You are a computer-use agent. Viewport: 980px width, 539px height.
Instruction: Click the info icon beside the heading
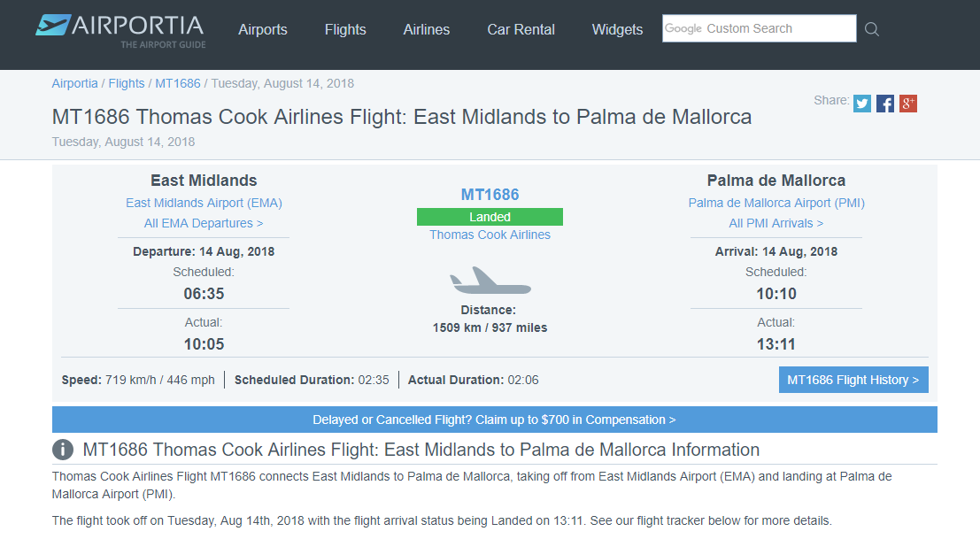[x=63, y=450]
